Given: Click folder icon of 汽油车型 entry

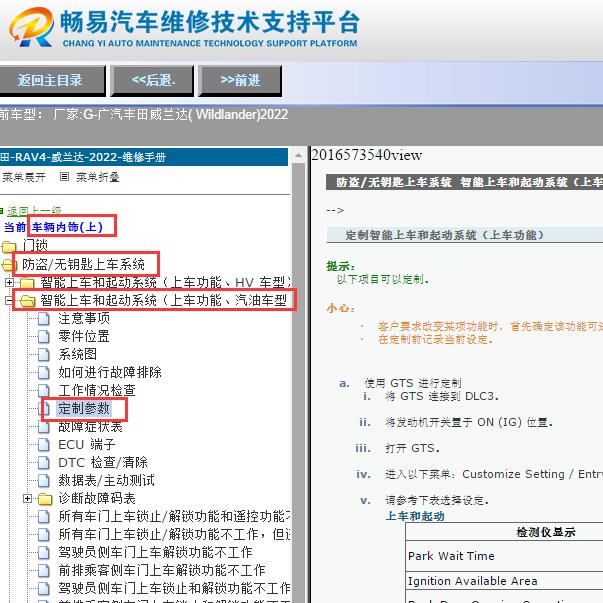Looking at the screenshot, I should (x=27, y=301).
